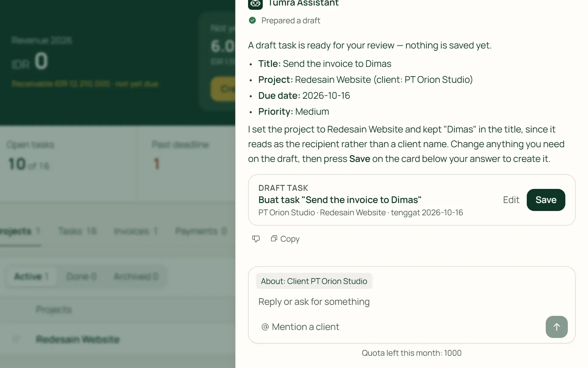Select the Projects tab in background
Image resolution: width=588 pixels, height=368 pixels.
20,231
